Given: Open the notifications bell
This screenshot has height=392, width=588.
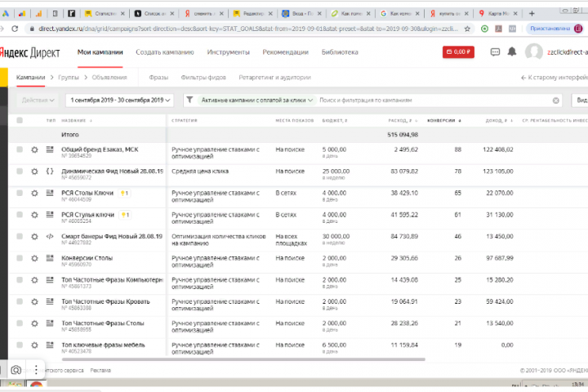Looking at the screenshot, I should pos(512,51).
